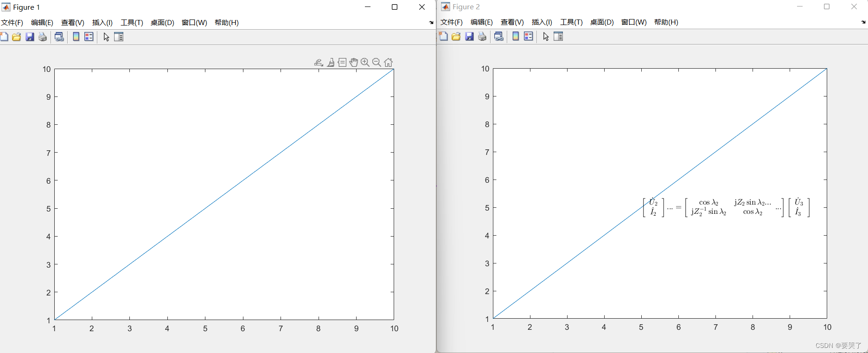The width and height of the screenshot is (868, 353).
Task: Open 桌面(D) menu in Figure 2
Action: pyautogui.click(x=602, y=22)
